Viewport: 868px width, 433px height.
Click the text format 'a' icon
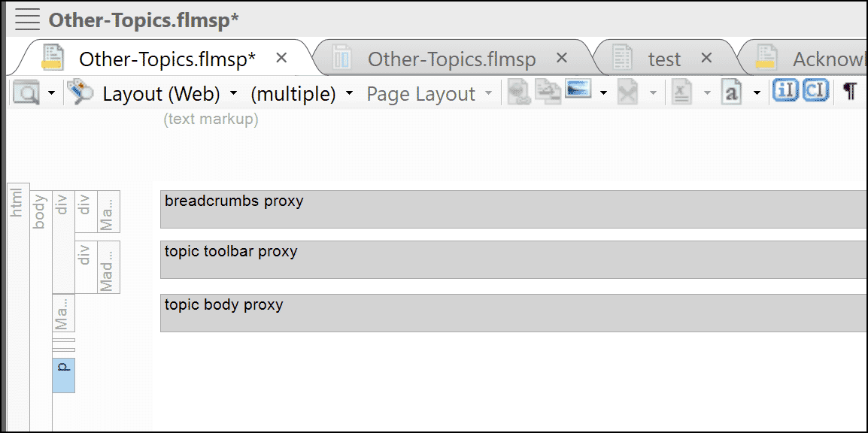731,92
